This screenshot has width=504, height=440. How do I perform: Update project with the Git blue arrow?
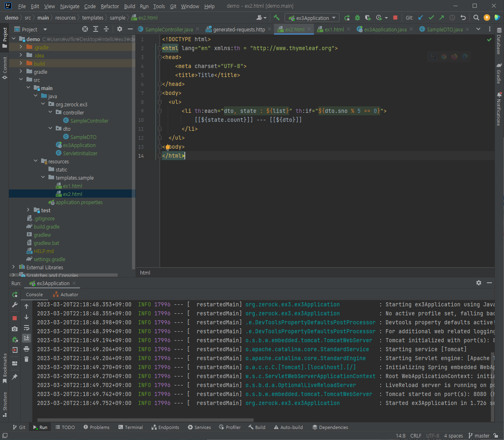pyautogui.click(x=421, y=18)
